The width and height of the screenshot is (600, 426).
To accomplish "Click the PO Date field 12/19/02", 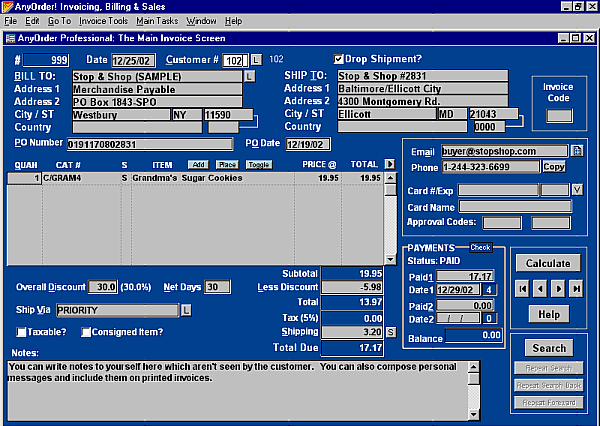I will tap(308, 144).
